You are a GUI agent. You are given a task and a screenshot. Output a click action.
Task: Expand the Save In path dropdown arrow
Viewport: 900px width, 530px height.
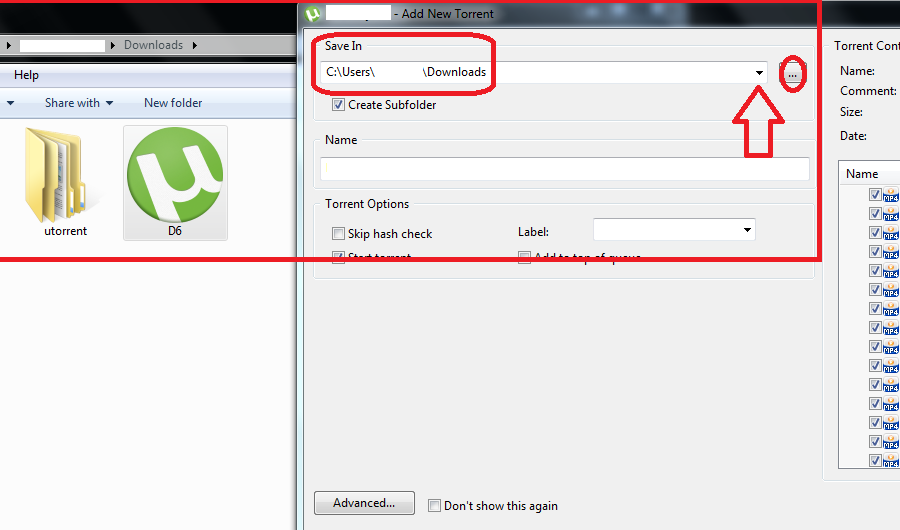click(759, 73)
